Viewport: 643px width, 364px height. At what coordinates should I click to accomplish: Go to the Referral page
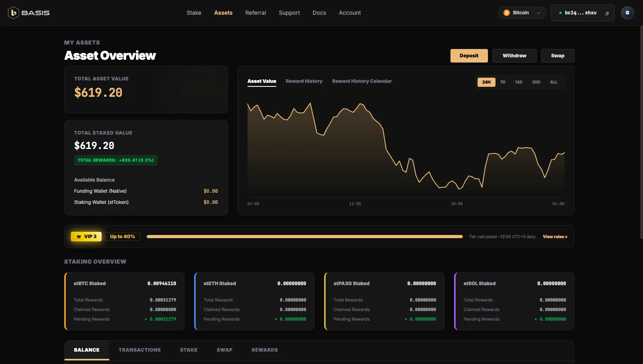tap(256, 13)
